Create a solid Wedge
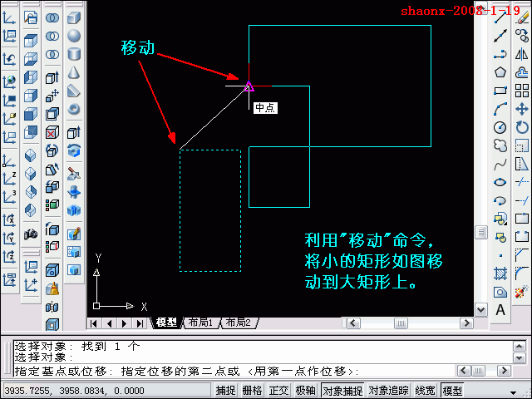The width and height of the screenshot is (532, 399). pyautogui.click(x=74, y=91)
